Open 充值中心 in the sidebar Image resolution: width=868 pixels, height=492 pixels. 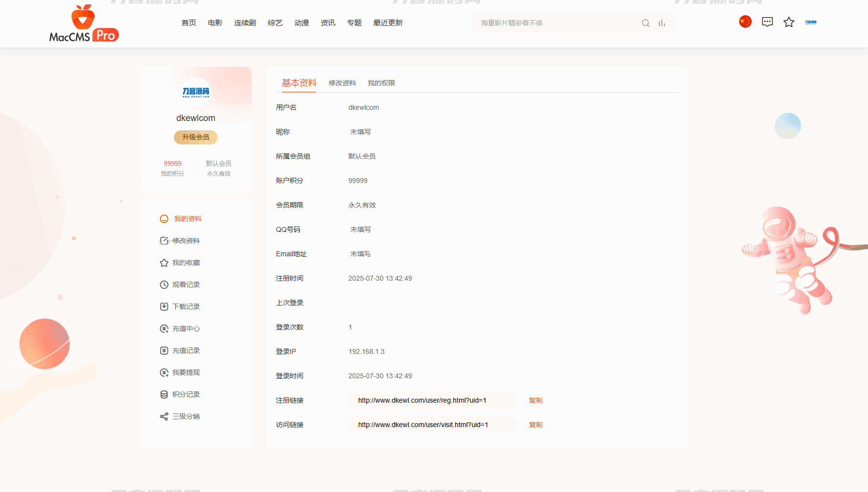point(186,328)
